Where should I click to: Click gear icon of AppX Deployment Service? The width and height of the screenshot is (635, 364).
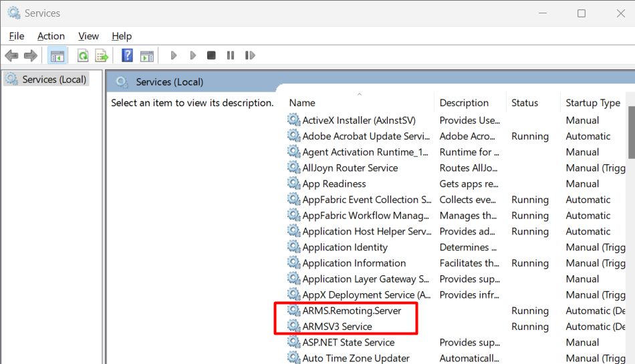tap(293, 294)
